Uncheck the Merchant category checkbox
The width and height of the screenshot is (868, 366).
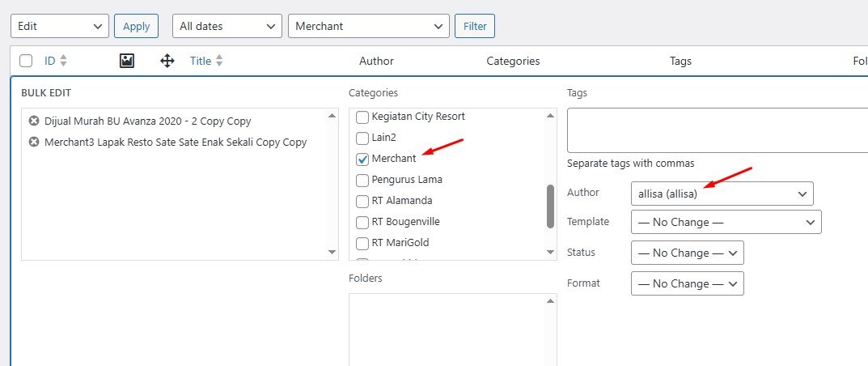pyautogui.click(x=362, y=159)
